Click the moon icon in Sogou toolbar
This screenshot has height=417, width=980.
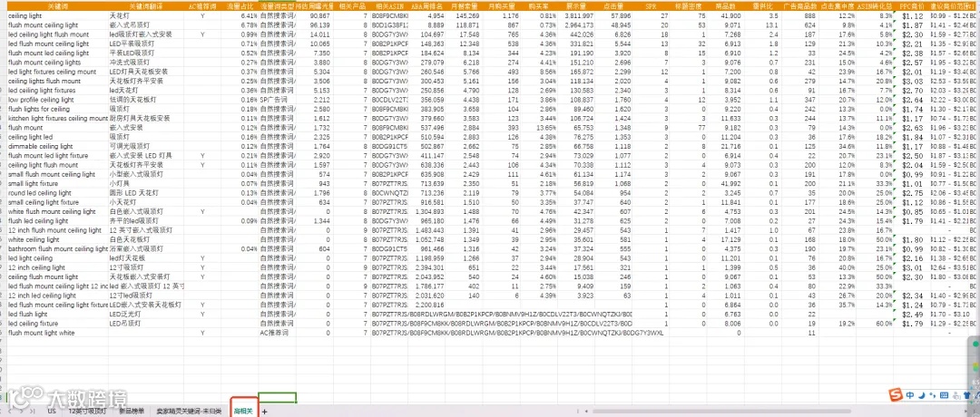point(921,395)
